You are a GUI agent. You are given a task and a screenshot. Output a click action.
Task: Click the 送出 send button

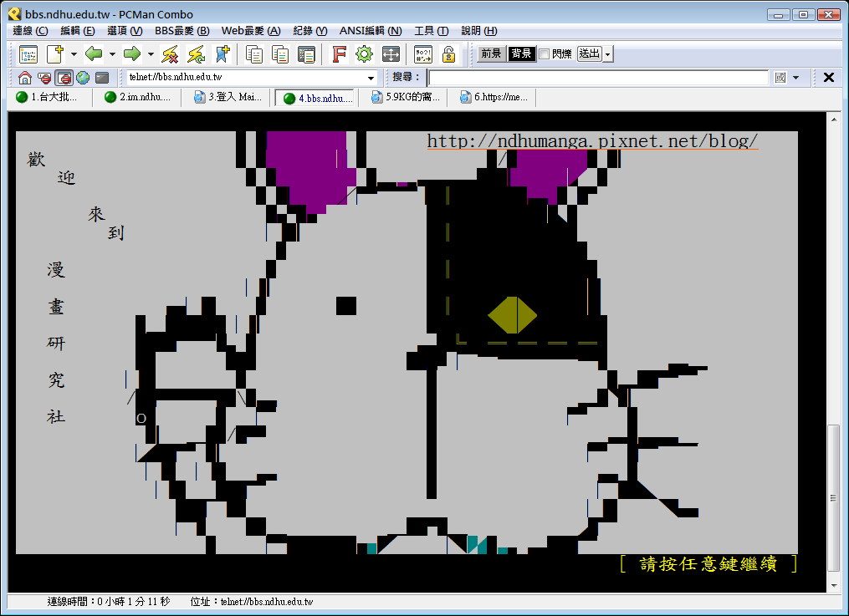point(590,53)
